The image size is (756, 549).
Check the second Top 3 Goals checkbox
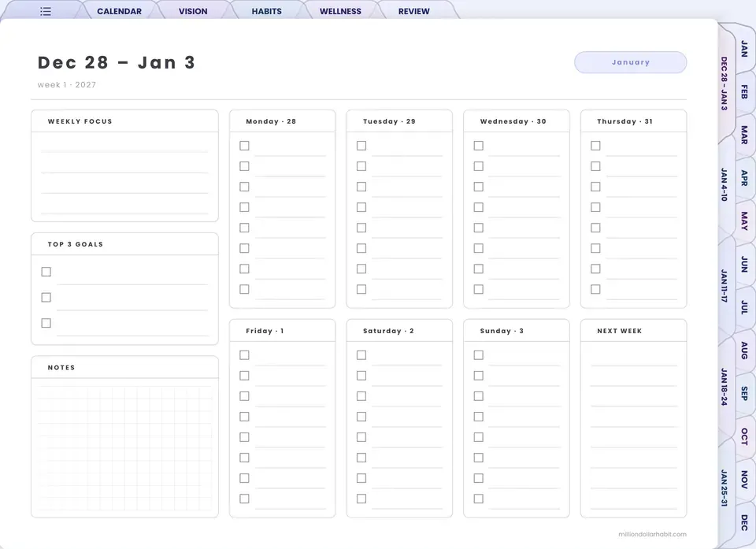pyautogui.click(x=46, y=297)
